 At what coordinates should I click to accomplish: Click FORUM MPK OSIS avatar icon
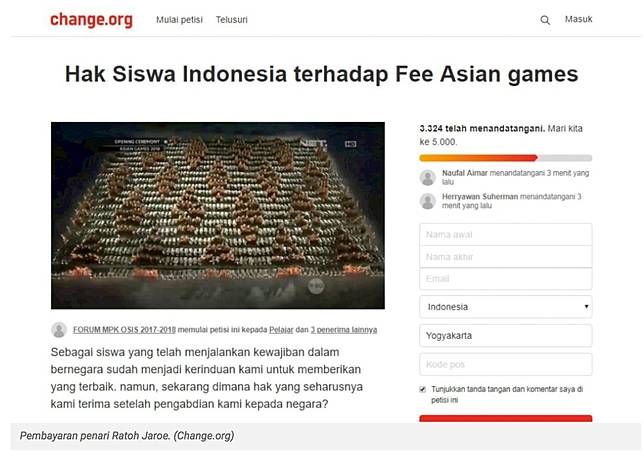tap(59, 330)
